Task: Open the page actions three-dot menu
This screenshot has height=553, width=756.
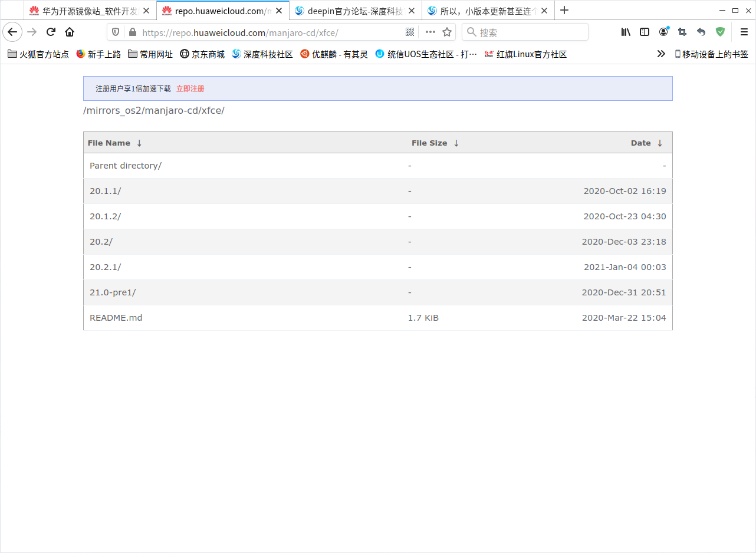Action: (430, 32)
